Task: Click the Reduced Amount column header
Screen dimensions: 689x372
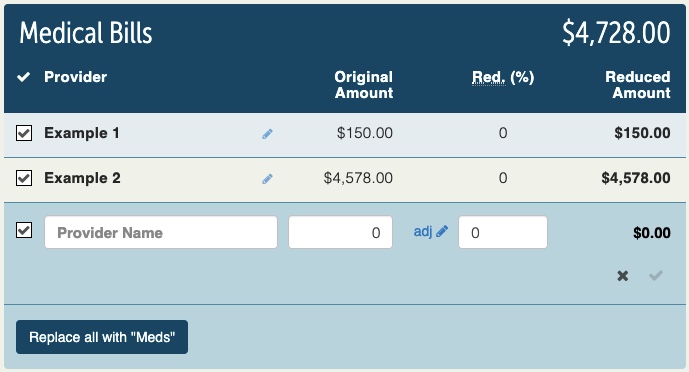Action: [x=638, y=85]
